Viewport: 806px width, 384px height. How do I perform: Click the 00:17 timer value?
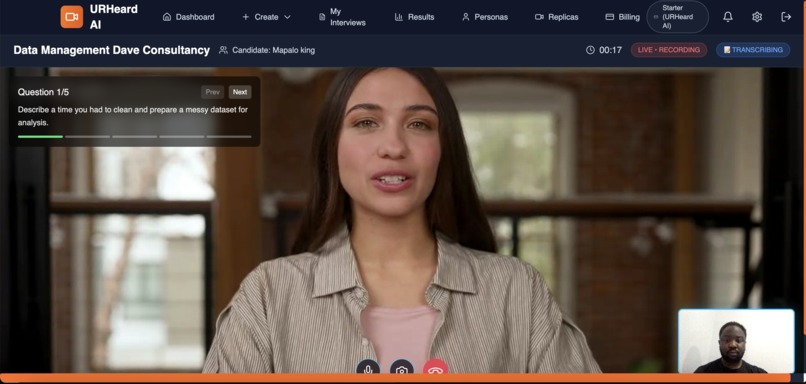611,50
